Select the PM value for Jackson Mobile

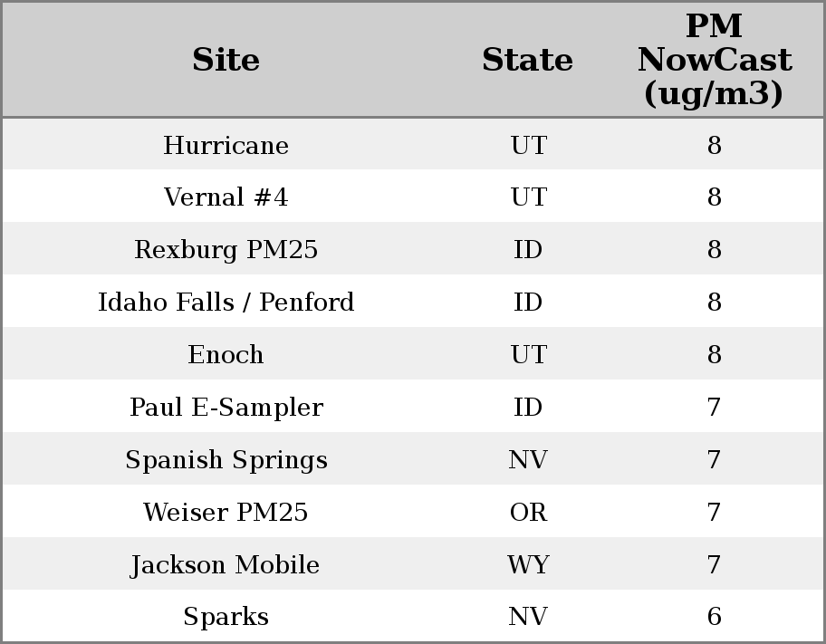[714, 565]
